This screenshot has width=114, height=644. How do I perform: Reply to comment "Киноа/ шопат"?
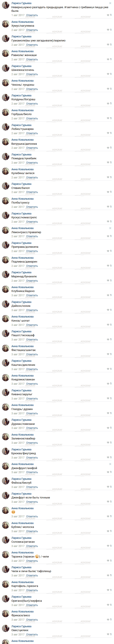click(32, 325)
